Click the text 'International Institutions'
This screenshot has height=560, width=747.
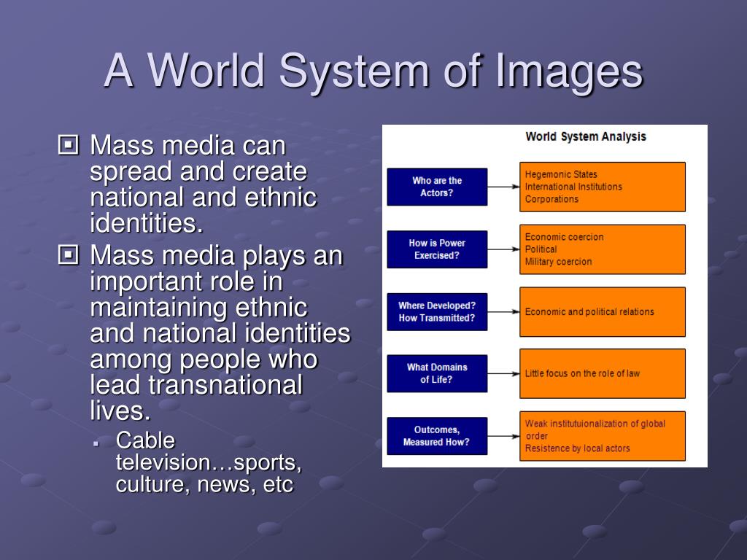tap(573, 187)
